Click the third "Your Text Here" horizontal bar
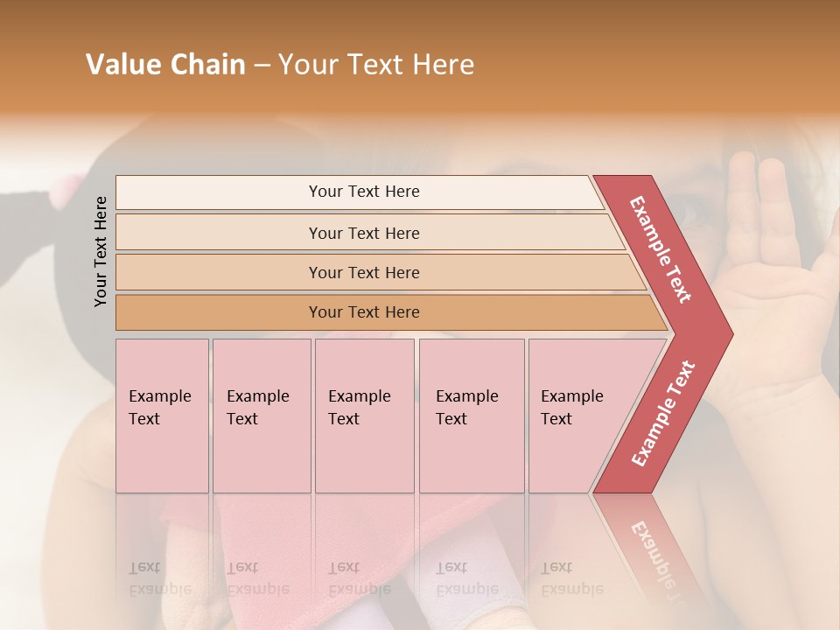This screenshot has width=840, height=630. (x=364, y=272)
